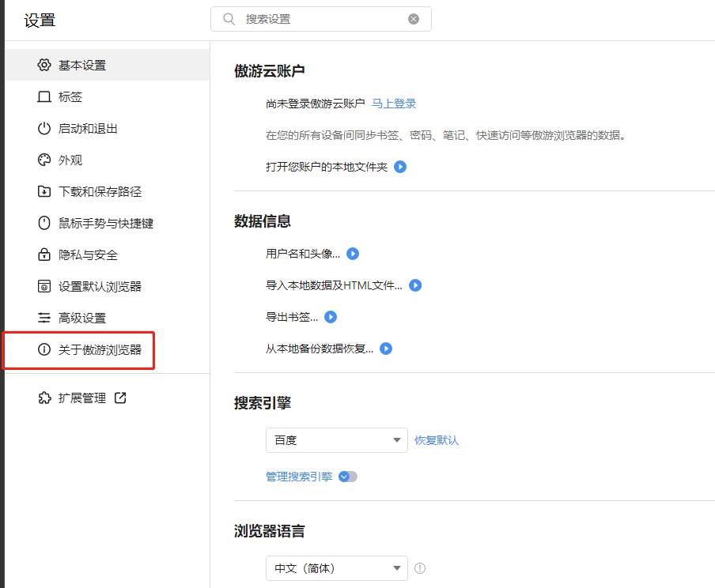The image size is (715, 588).
Task: Open the 中文（简体） language dropdown
Action: (x=336, y=568)
